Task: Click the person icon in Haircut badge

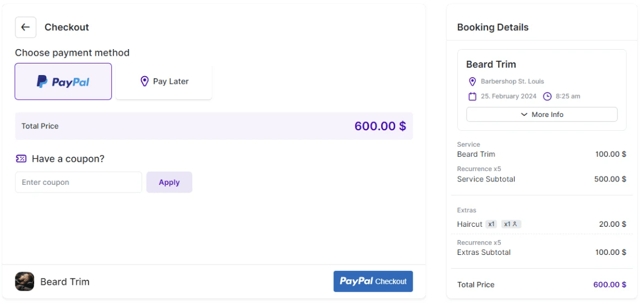Action: [515, 225]
